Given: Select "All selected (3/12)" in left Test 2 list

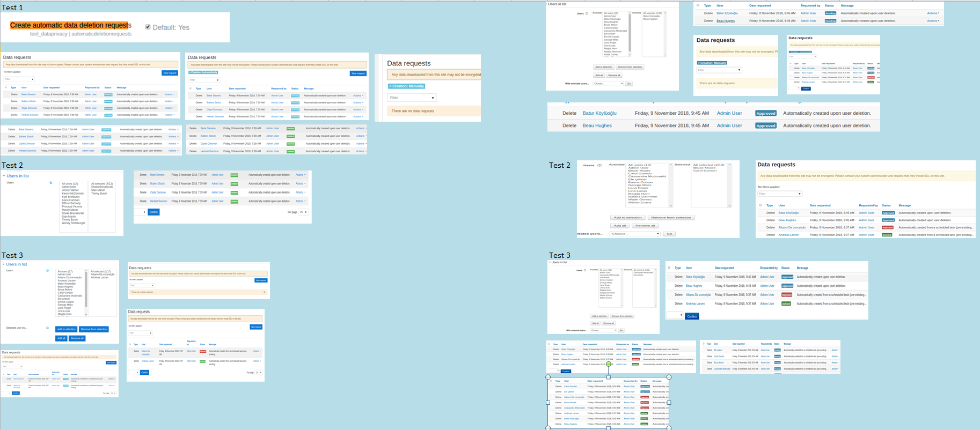Looking at the screenshot, I should tap(102, 184).
